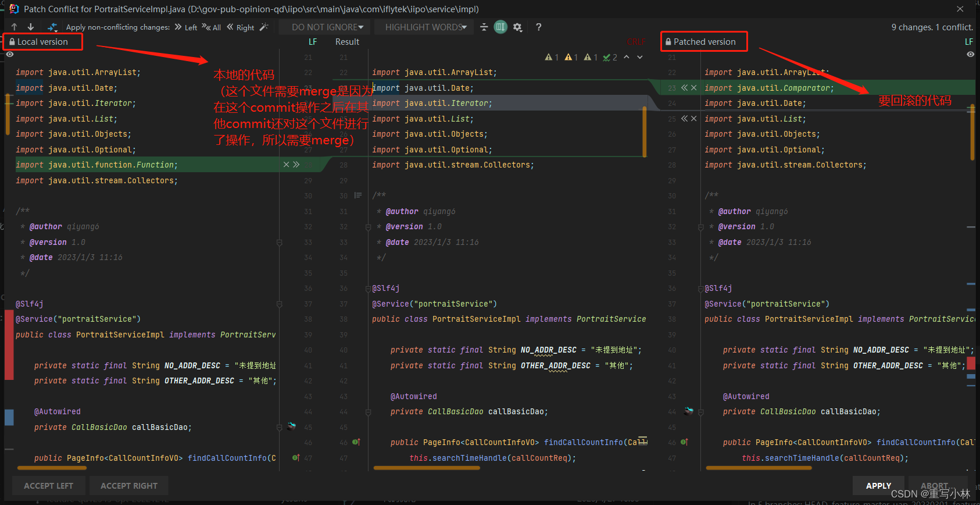Accept Comparator import change with double arrow

[684, 88]
